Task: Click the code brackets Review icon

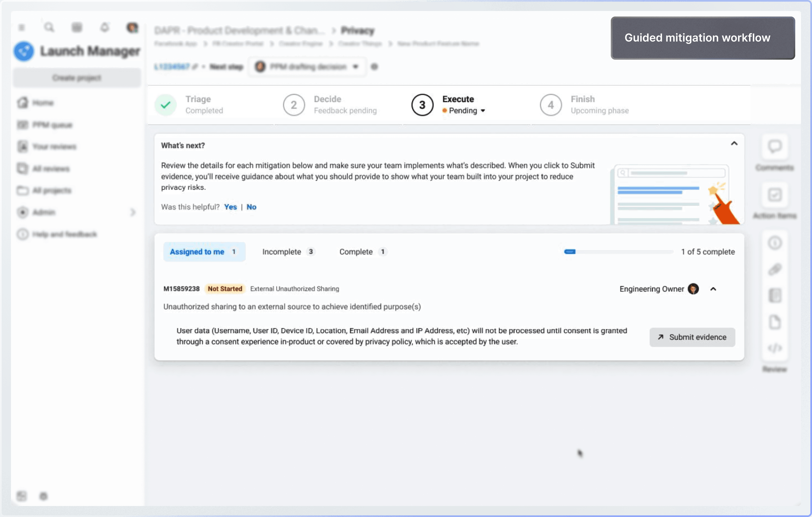Action: click(x=775, y=348)
